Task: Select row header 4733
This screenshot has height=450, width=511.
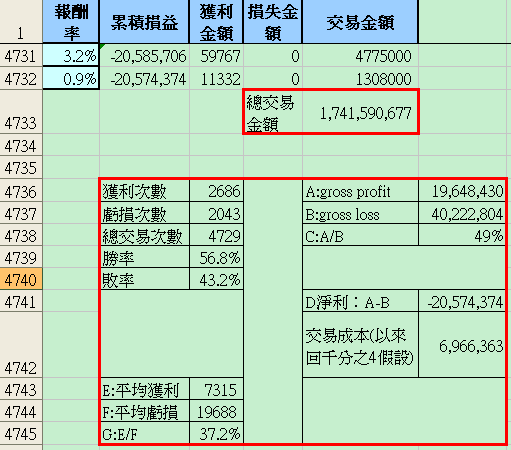Action: (x=21, y=112)
